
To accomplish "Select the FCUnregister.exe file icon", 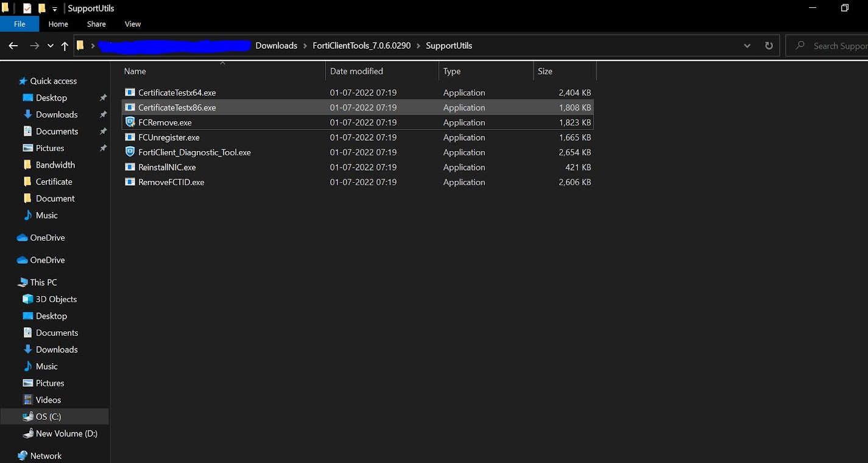I will click(x=130, y=137).
